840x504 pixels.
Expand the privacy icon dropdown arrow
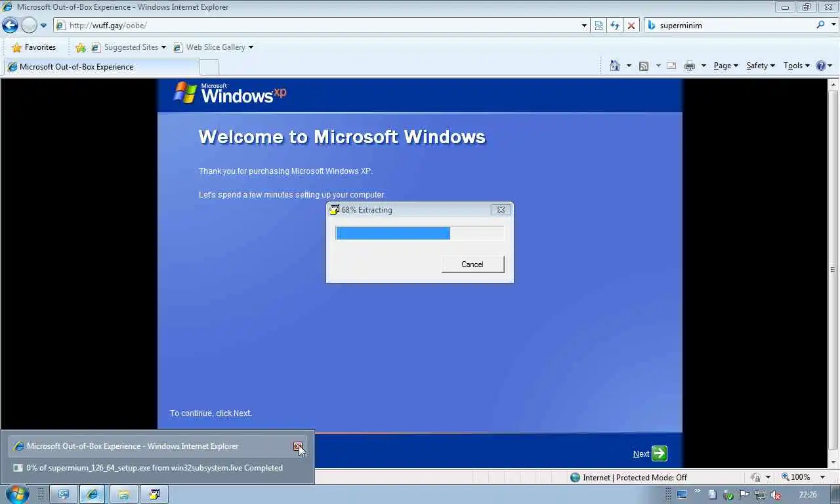768,478
